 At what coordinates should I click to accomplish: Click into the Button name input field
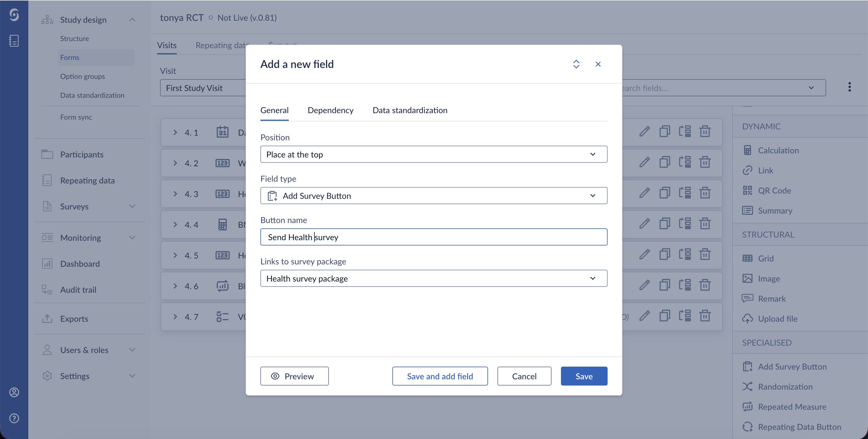pos(434,237)
